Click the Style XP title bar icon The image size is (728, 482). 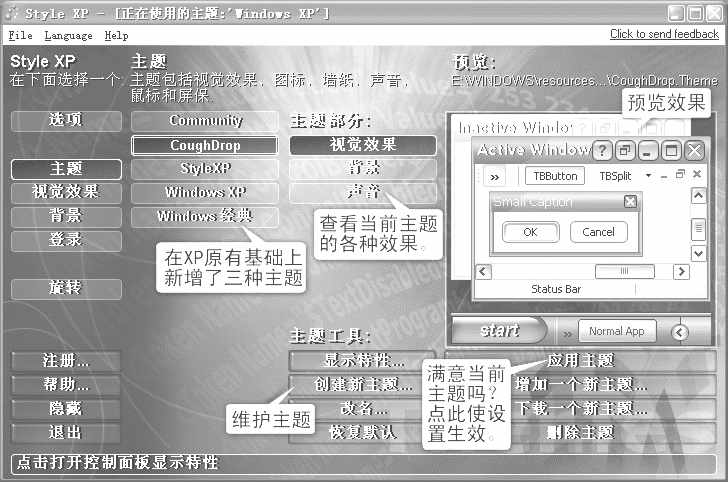point(13,13)
